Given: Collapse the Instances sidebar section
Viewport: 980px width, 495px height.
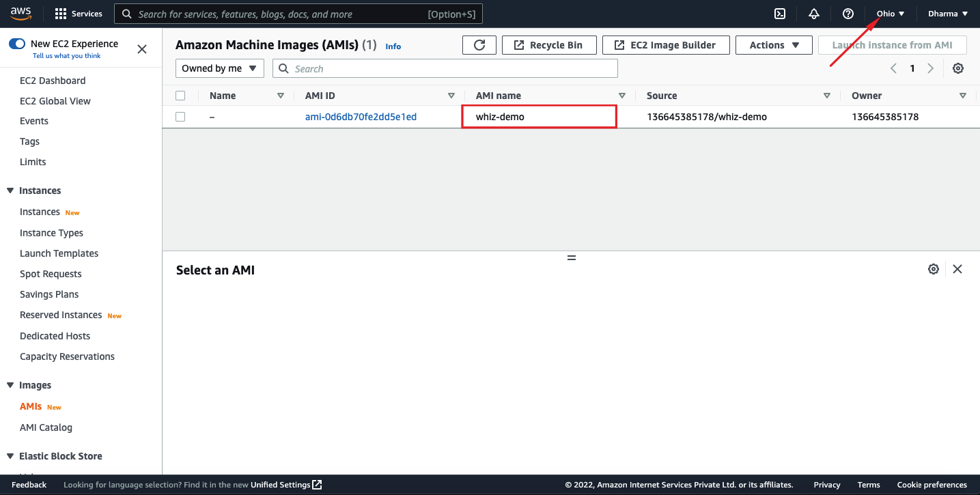Looking at the screenshot, I should click(x=10, y=190).
